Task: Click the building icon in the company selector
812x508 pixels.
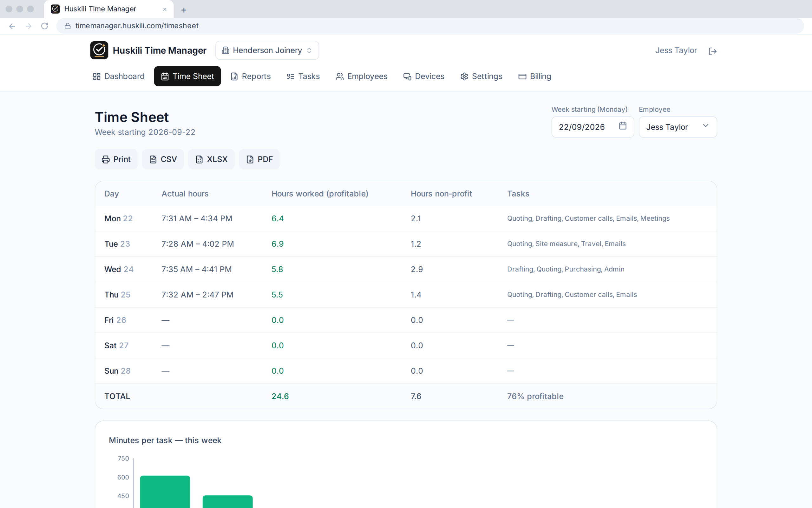Action: (226, 50)
